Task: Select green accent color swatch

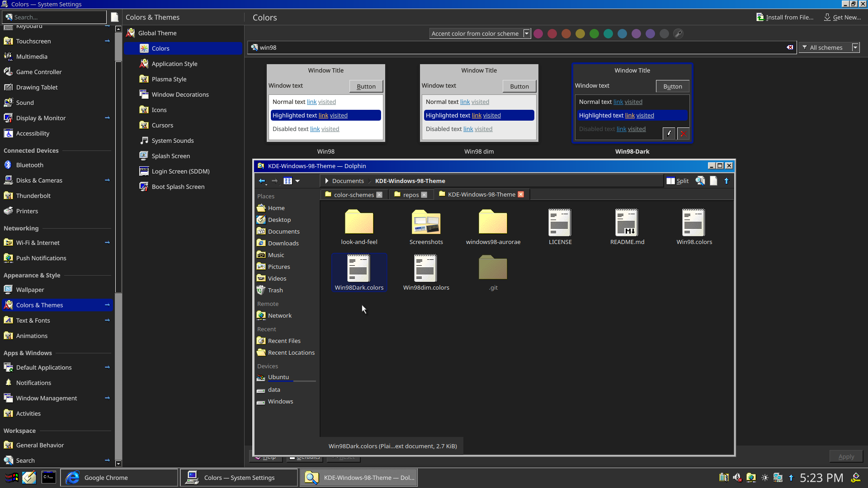Action: (594, 33)
